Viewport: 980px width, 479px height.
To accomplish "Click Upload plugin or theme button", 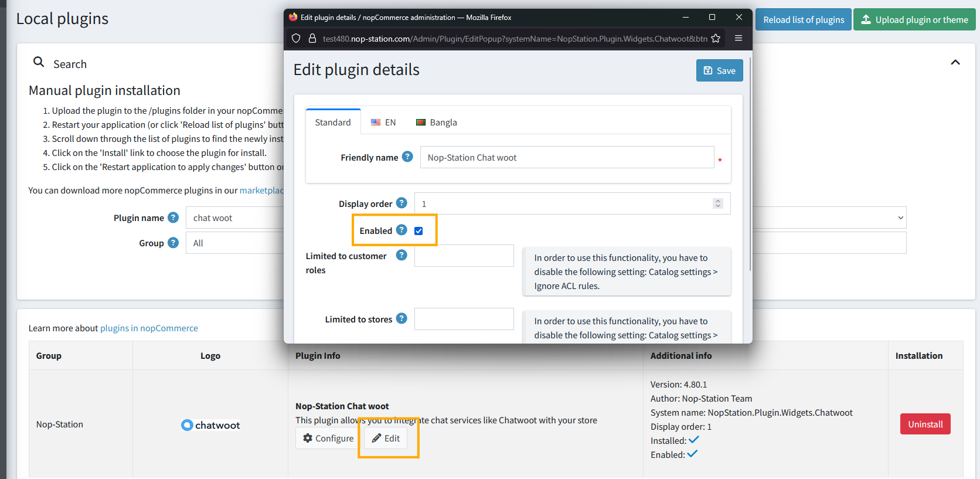I will 914,19.
